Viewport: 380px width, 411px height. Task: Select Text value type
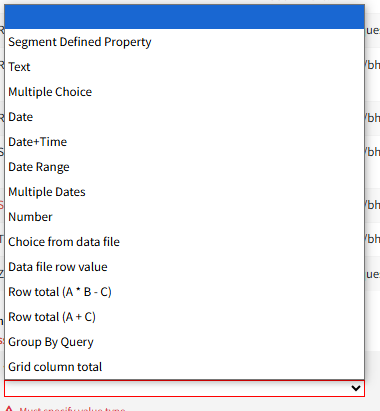coord(184,67)
